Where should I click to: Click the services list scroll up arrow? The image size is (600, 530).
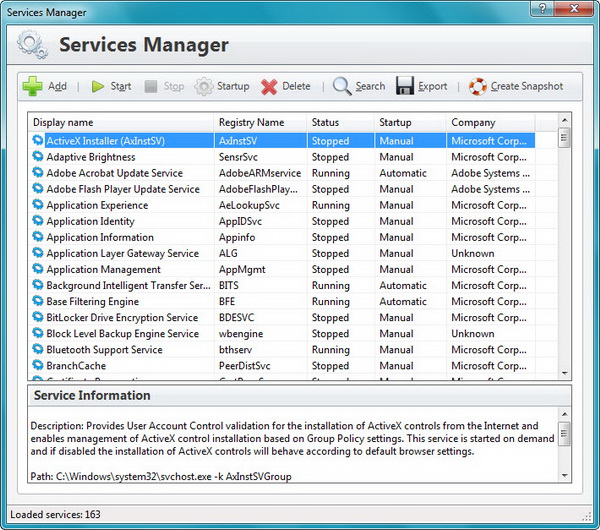click(x=564, y=120)
